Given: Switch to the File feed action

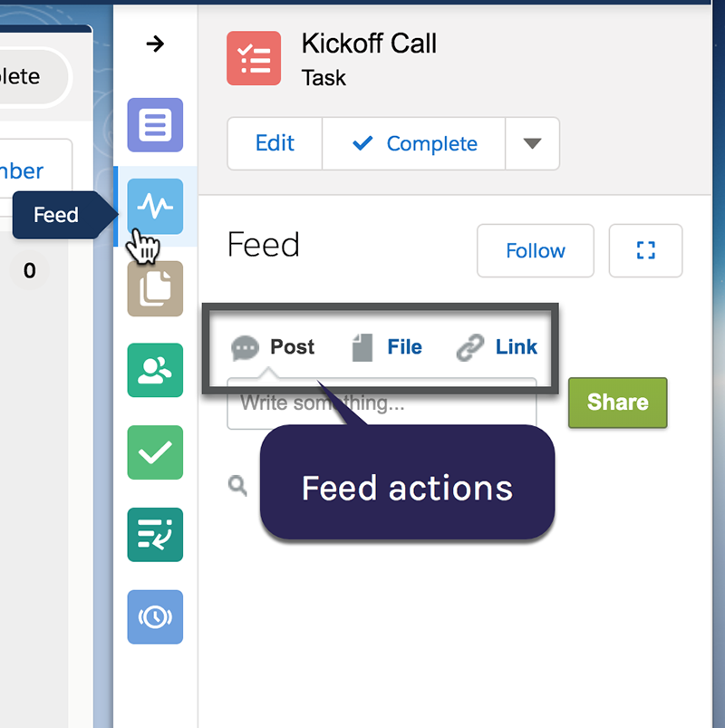Looking at the screenshot, I should (x=388, y=347).
